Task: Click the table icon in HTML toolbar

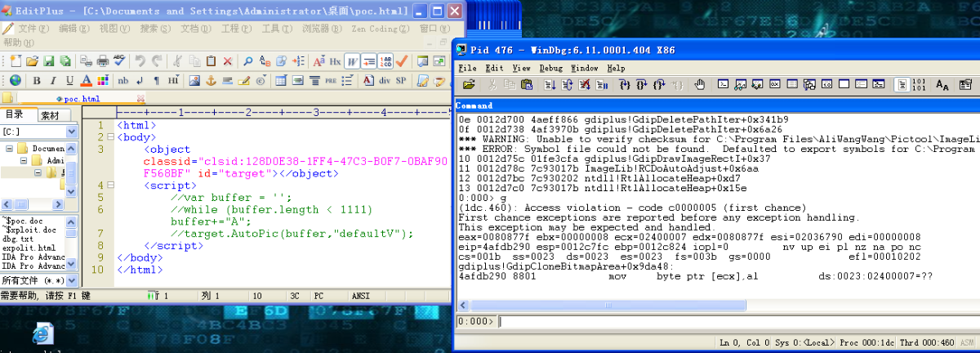Action: pyautogui.click(x=281, y=80)
